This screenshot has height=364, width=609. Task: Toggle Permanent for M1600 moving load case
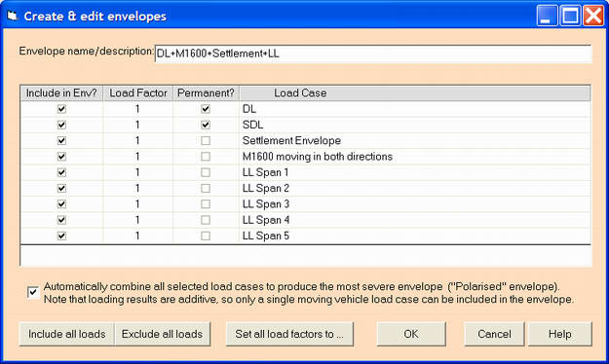206,157
